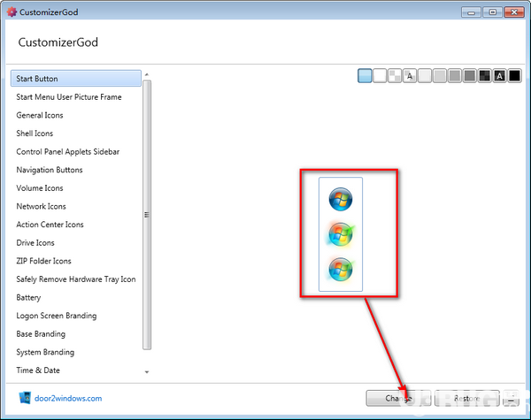
Task: Maximize the CustomizerGod window
Action: pyautogui.click(x=492, y=12)
